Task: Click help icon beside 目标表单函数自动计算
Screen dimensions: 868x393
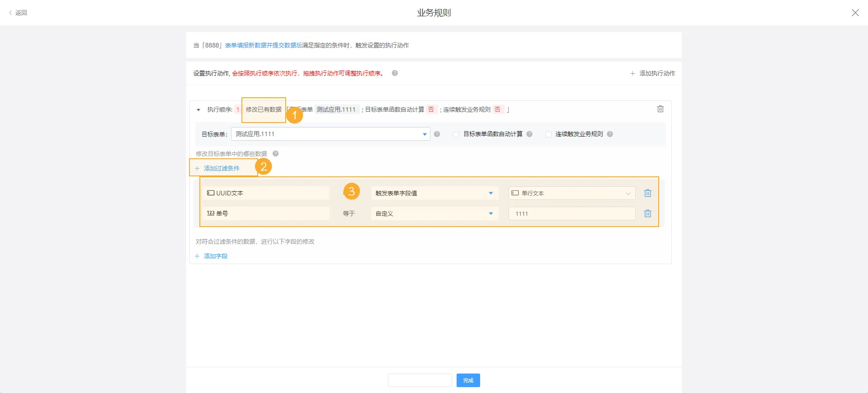Action: point(529,134)
